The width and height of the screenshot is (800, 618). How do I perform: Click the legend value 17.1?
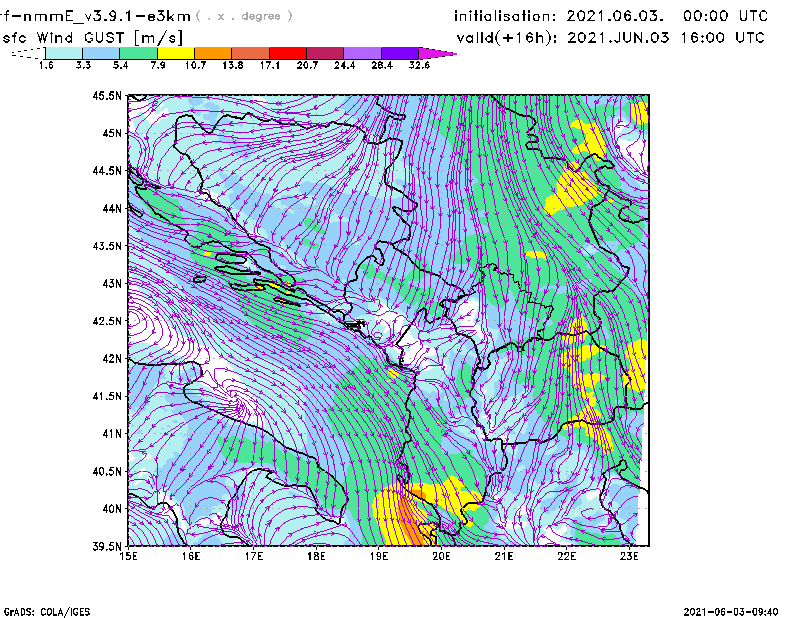tap(270, 65)
